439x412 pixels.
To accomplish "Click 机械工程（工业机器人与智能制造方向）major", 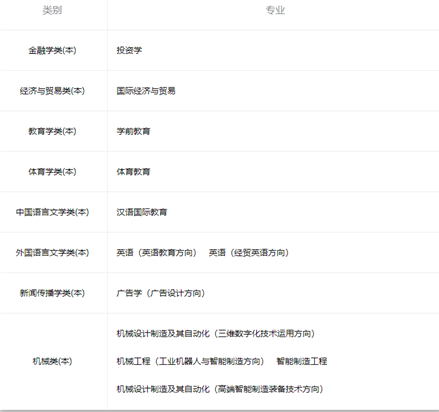I will pyautogui.click(x=190, y=361).
